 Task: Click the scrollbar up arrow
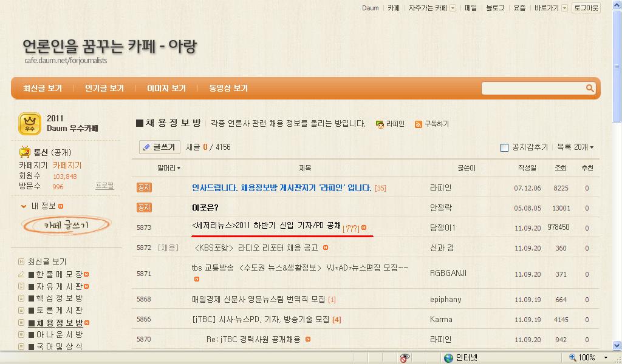tap(617, 5)
